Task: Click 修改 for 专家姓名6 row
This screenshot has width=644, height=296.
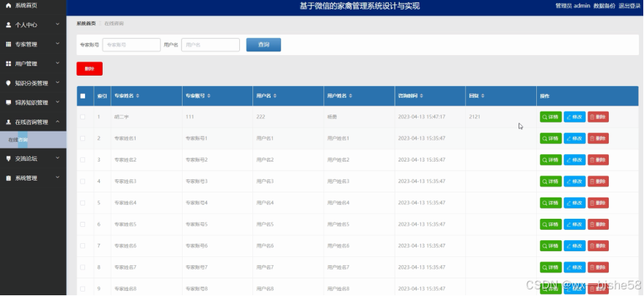Action: click(574, 246)
